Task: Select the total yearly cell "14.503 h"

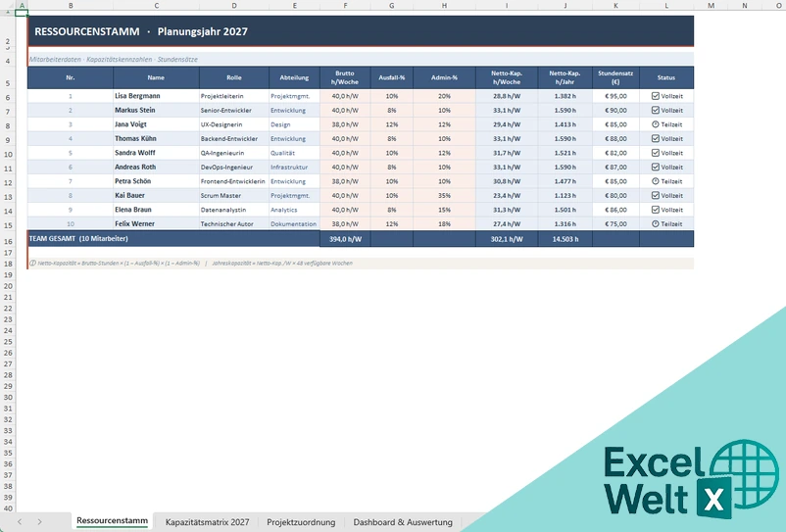Action: 565,239
